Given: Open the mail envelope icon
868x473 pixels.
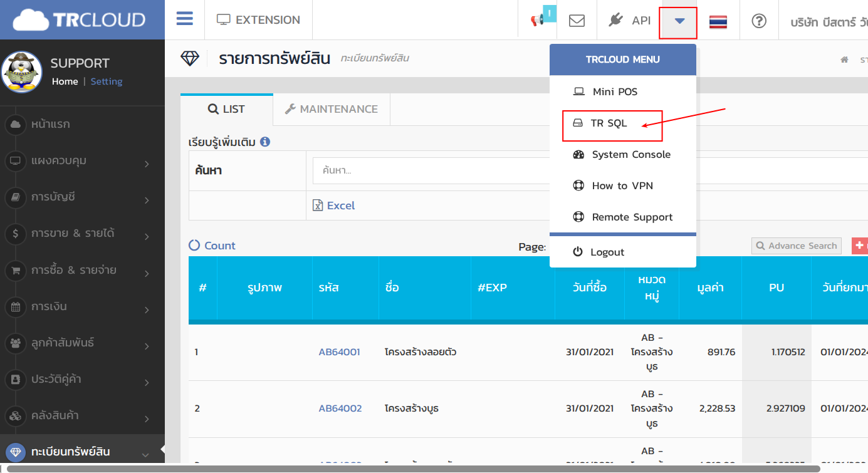Looking at the screenshot, I should (577, 20).
